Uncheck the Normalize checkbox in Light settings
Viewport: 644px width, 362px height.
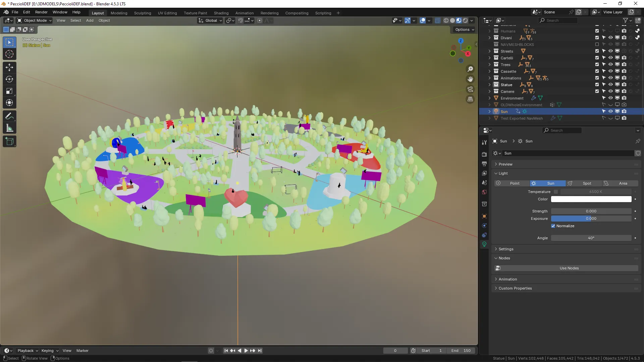pos(553,226)
